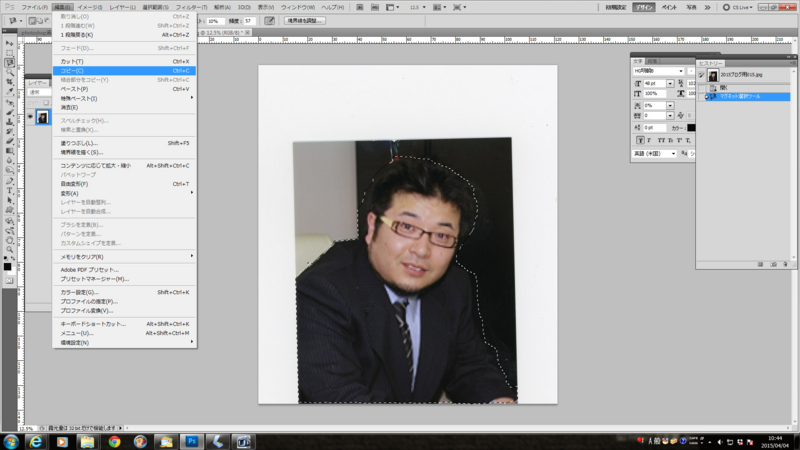This screenshot has width=800, height=450.
Task: Toggle Quick Mask mode icon
Action: (9, 281)
